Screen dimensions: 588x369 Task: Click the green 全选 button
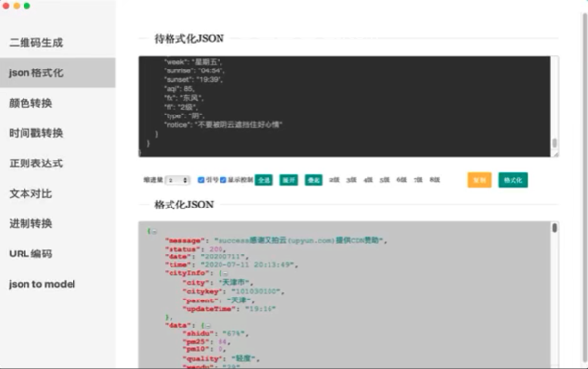coord(264,180)
